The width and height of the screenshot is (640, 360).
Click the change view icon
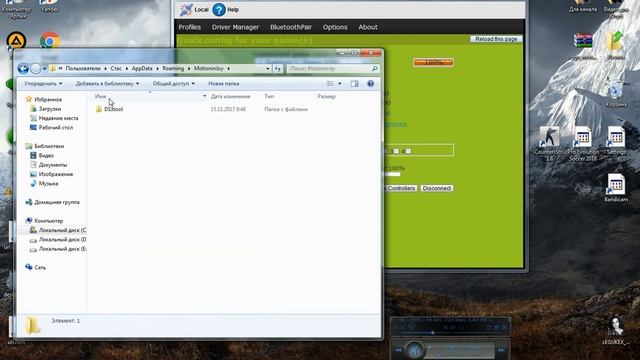(330, 84)
